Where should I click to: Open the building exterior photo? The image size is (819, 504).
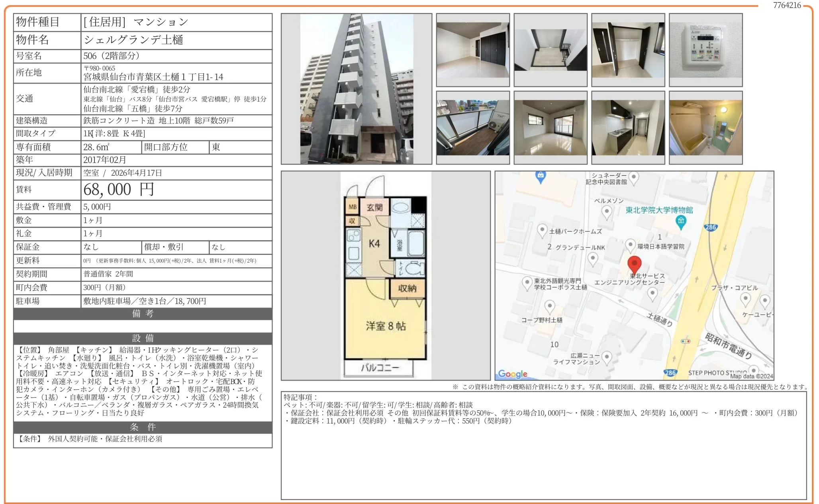tap(356, 89)
